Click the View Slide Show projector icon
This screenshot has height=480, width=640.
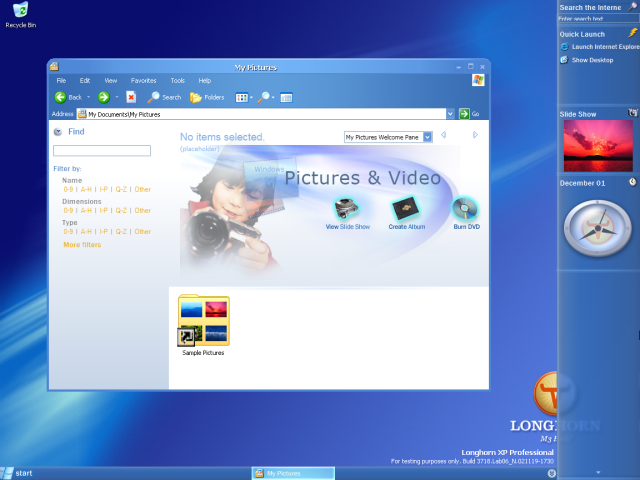click(x=347, y=209)
